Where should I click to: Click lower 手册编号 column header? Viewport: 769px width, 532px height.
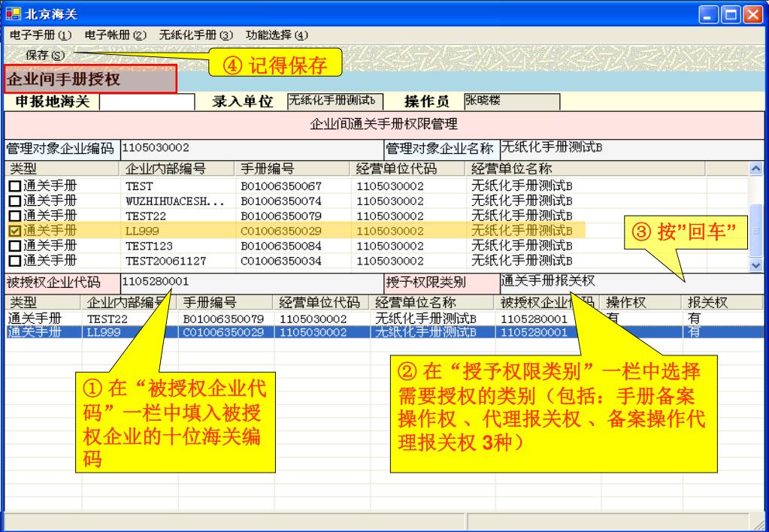click(x=226, y=303)
